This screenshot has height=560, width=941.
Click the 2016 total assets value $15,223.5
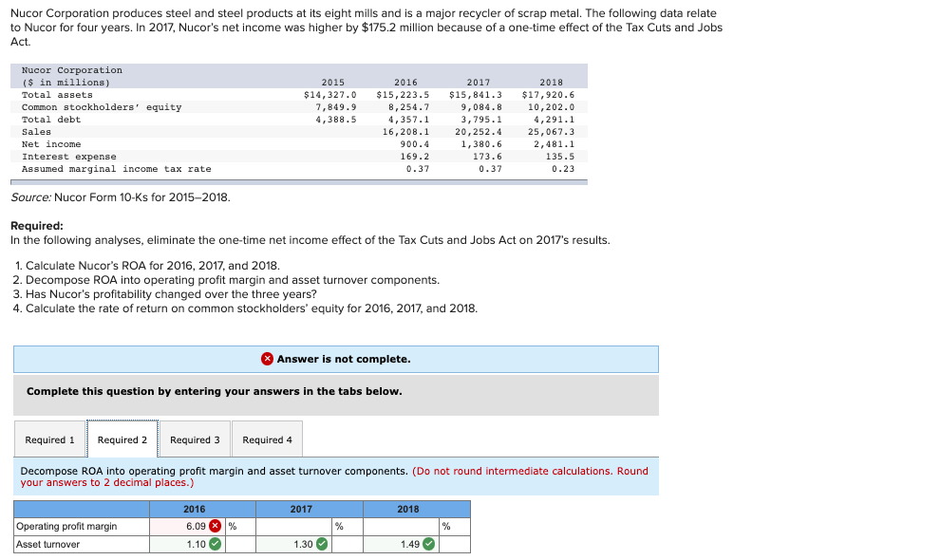(403, 95)
